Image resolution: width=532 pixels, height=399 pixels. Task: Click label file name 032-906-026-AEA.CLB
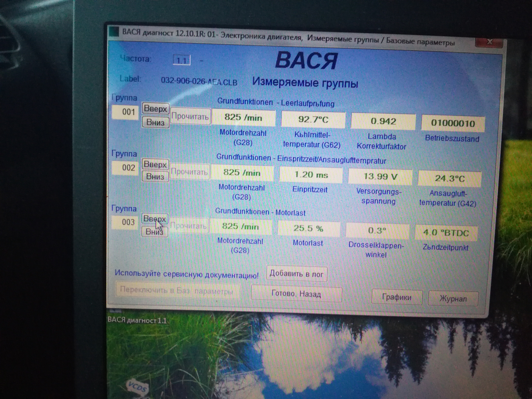pos(199,81)
